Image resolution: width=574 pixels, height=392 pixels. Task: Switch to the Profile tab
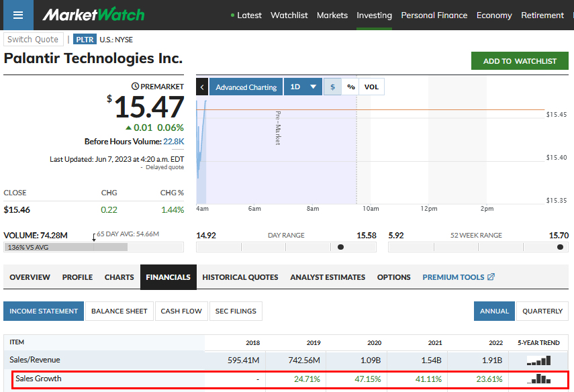tap(77, 277)
